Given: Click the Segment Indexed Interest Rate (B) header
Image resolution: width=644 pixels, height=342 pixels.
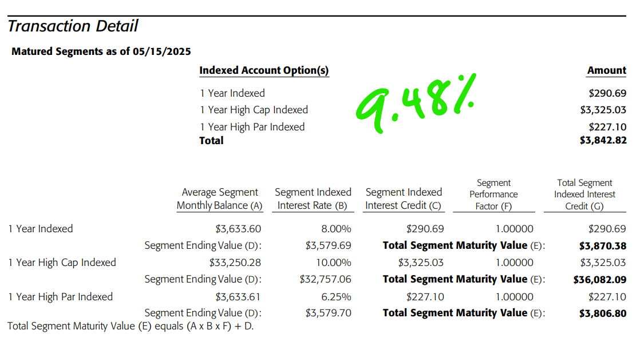Looking at the screenshot, I should point(313,198).
